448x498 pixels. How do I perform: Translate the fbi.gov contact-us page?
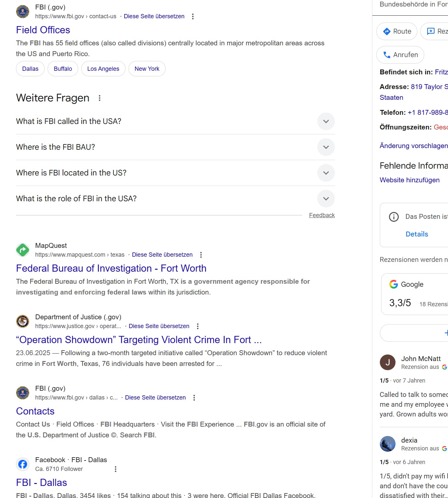point(154,16)
